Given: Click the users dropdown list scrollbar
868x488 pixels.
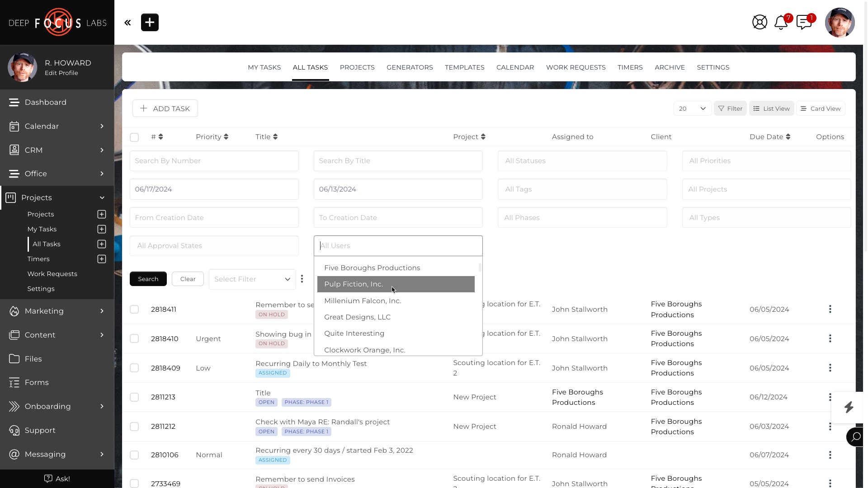Looking at the screenshot, I should (480, 267).
